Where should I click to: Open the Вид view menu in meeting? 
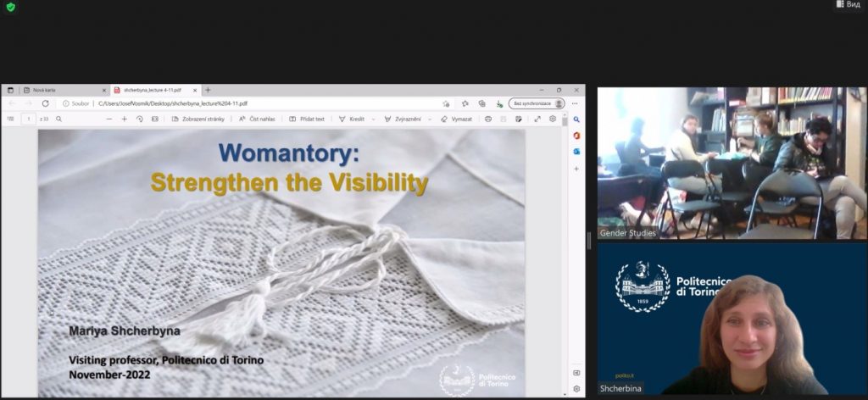849,4
